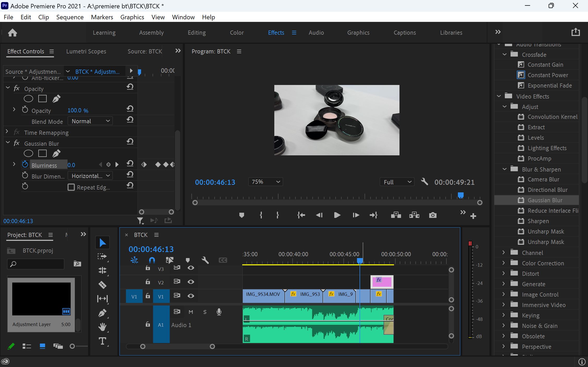588x367 pixels.
Task: Open the Blend Mode dropdown
Action: [90, 121]
